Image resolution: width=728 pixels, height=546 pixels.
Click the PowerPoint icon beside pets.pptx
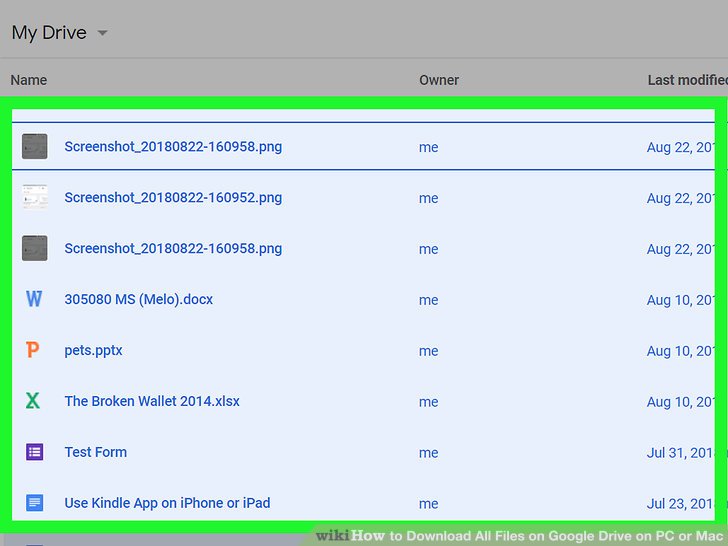coord(32,350)
